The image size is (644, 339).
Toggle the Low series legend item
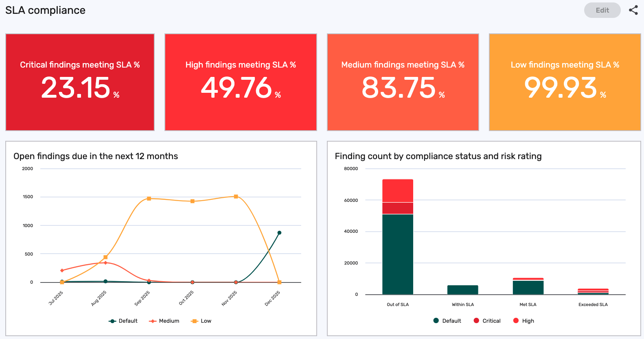[201, 321]
